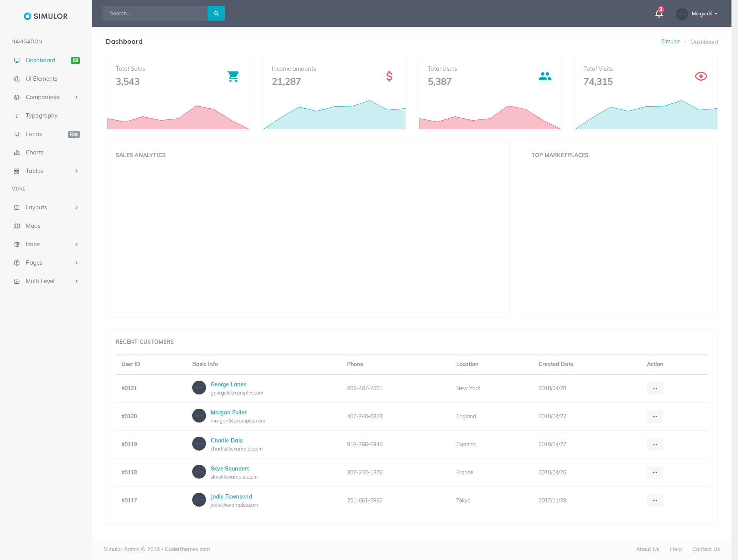Click the Contact Us footer link
The image size is (738, 560).
(706, 549)
